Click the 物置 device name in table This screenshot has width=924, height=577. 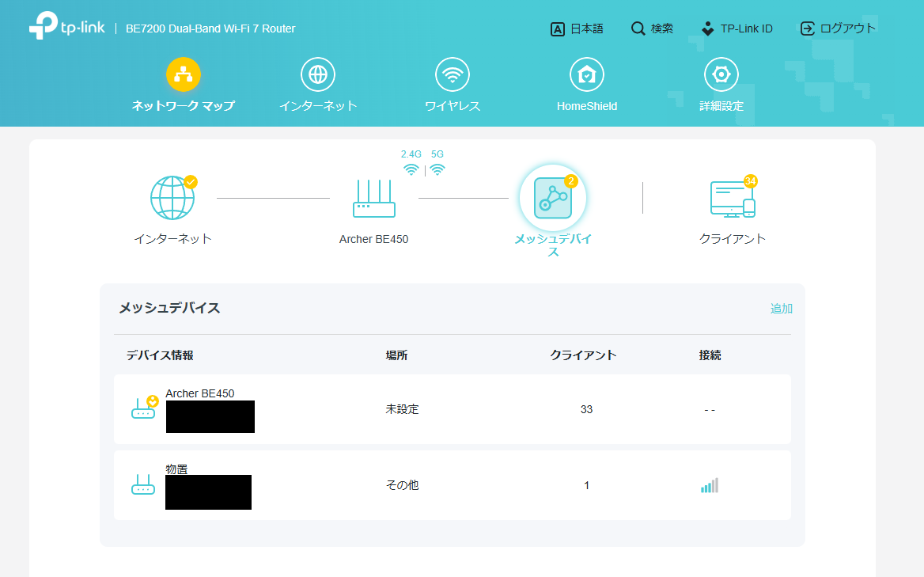point(176,469)
